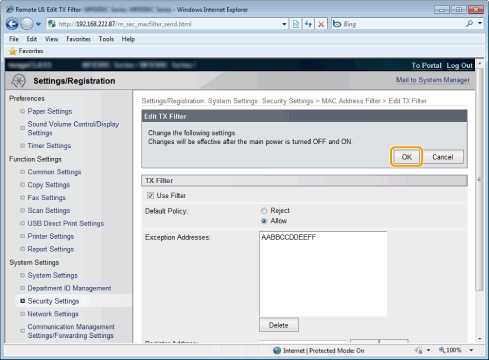Open Fax Settings in sidebar
Image resolution: width=489 pixels, height=360 pixels.
(x=47, y=198)
